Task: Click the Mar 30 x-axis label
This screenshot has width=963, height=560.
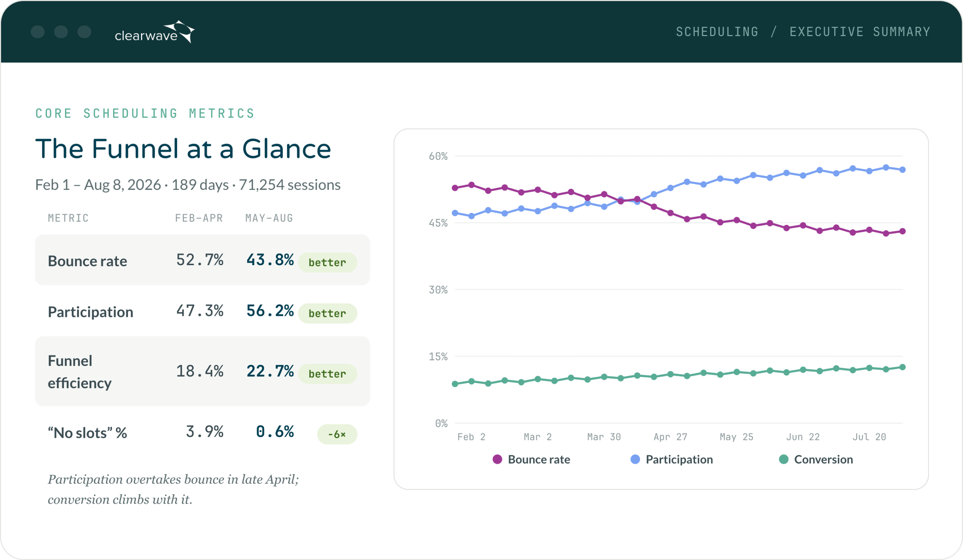Action: (x=604, y=437)
